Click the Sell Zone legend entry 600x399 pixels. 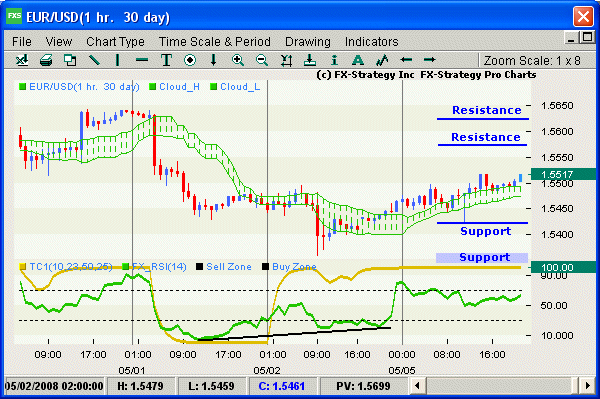(223, 267)
